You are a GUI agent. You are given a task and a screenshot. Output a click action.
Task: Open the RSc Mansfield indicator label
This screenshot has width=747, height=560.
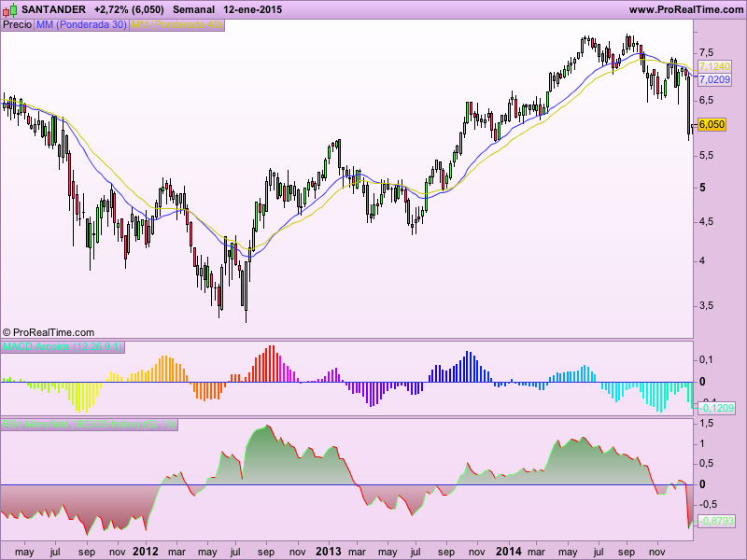pyautogui.click(x=89, y=424)
